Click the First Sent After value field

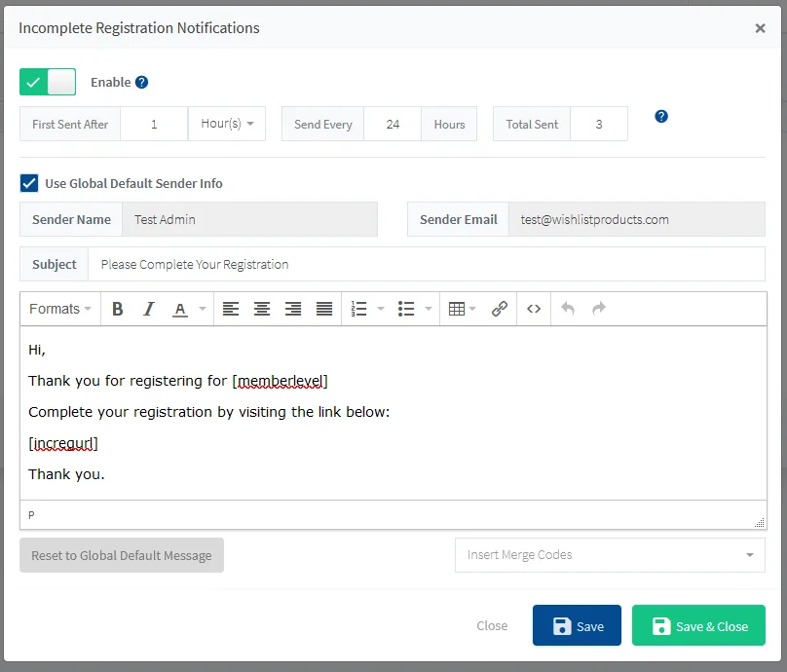pyautogui.click(x=154, y=124)
